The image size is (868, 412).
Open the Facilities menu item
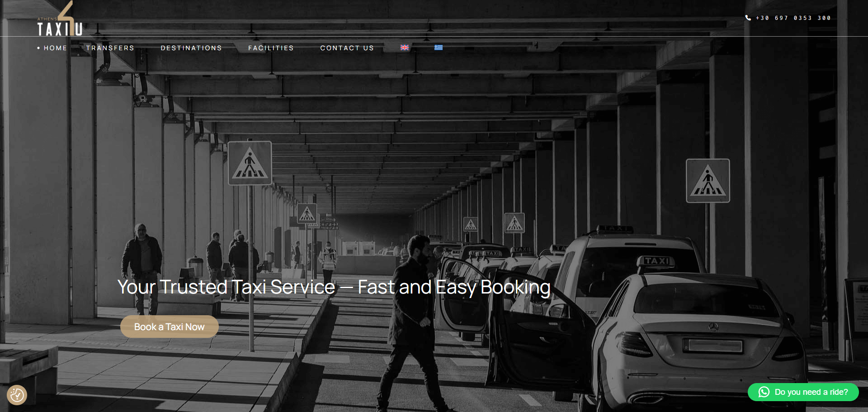coord(271,48)
